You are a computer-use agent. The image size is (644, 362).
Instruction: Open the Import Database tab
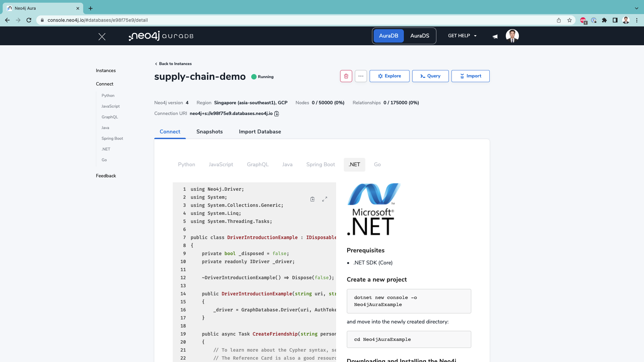260,132
